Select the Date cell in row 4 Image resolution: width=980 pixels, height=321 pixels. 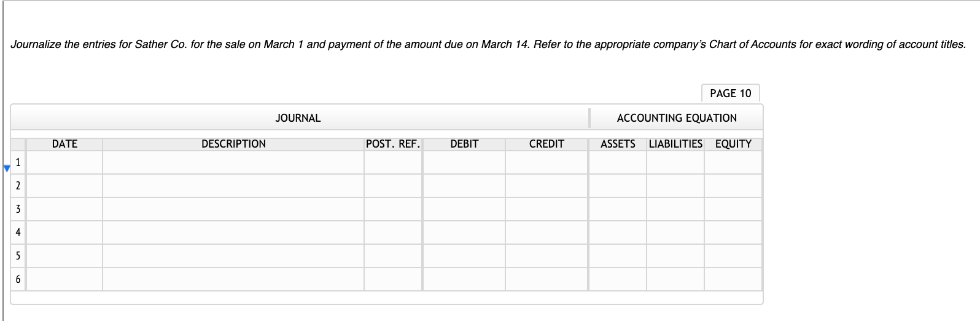64,232
